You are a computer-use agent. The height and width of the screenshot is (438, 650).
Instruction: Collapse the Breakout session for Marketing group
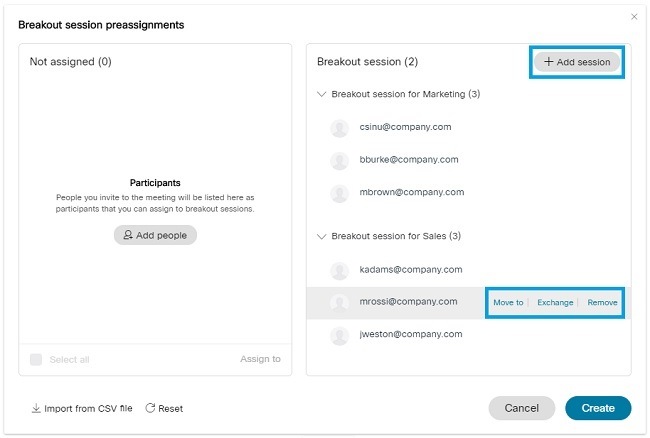click(321, 94)
